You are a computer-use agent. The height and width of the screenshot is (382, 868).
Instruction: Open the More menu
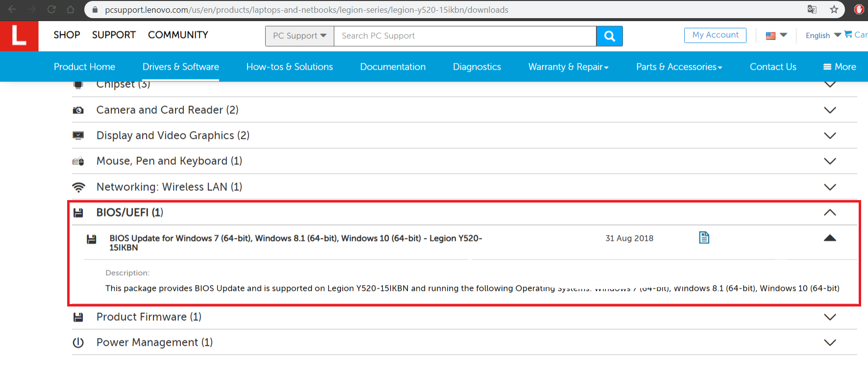pos(840,67)
